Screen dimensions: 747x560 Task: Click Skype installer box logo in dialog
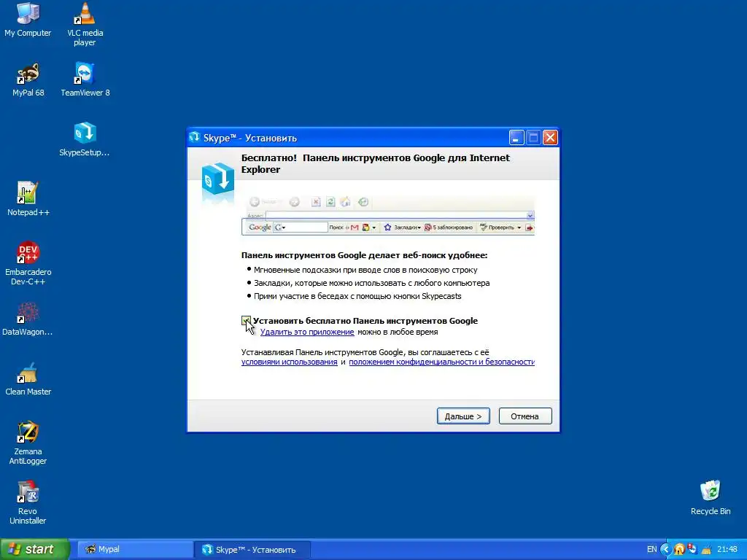coord(217,179)
